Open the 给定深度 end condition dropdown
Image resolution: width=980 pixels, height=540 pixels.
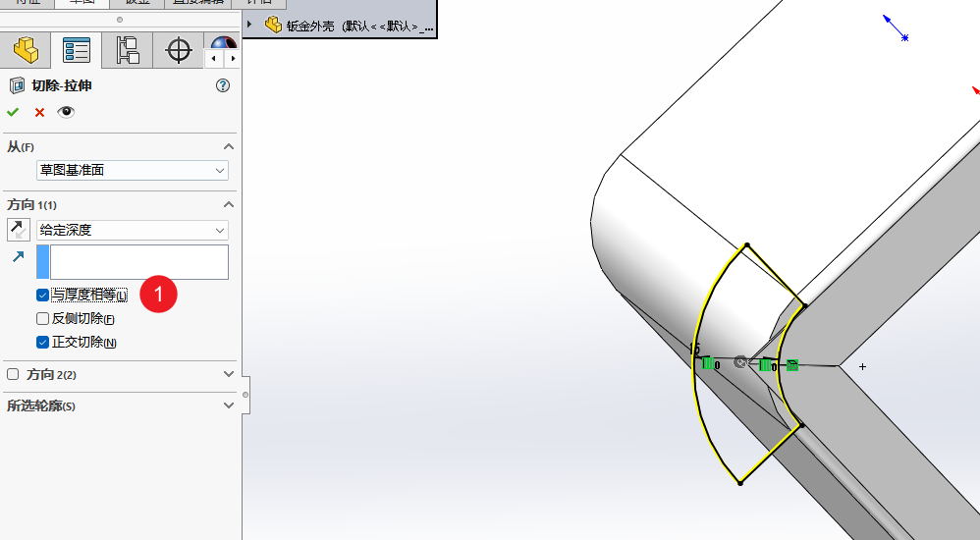click(x=133, y=230)
